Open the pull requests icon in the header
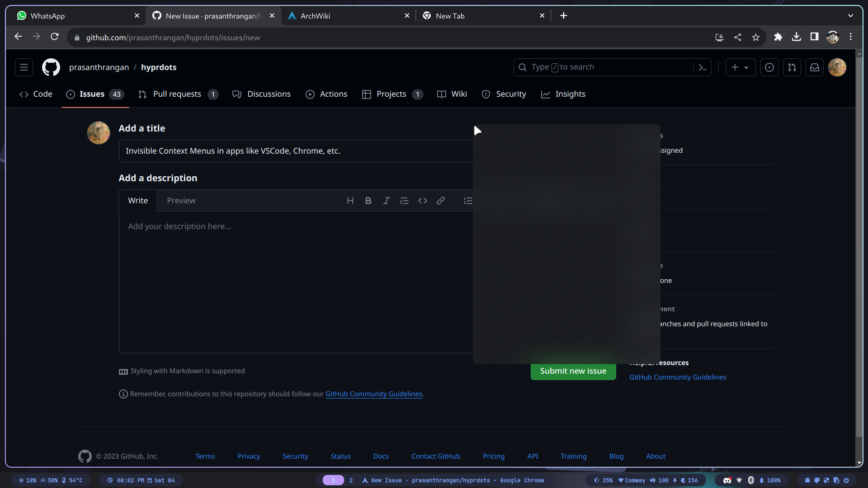868x488 pixels. (x=792, y=67)
